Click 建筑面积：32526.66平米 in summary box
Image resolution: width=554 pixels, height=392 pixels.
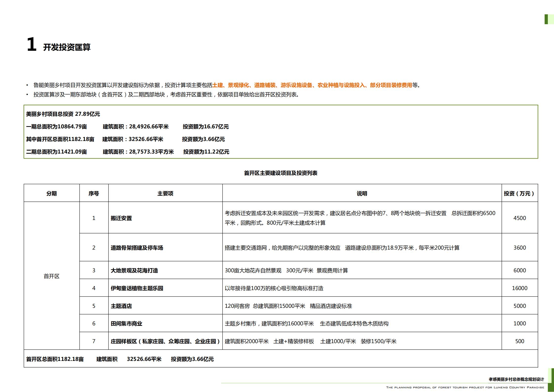(x=133, y=139)
